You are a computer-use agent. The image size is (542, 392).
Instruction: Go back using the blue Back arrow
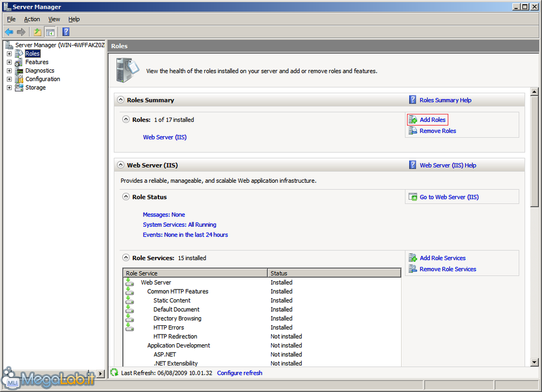(x=9, y=32)
